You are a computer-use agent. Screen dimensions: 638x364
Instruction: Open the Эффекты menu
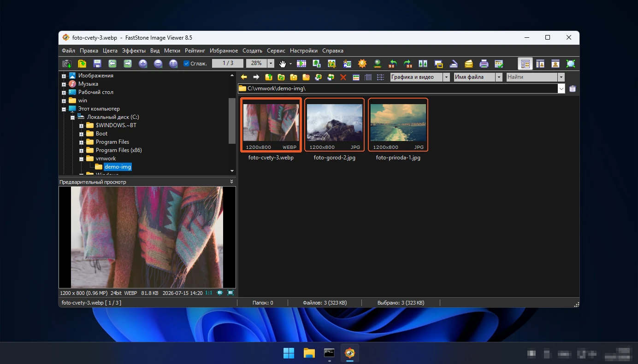coord(134,51)
